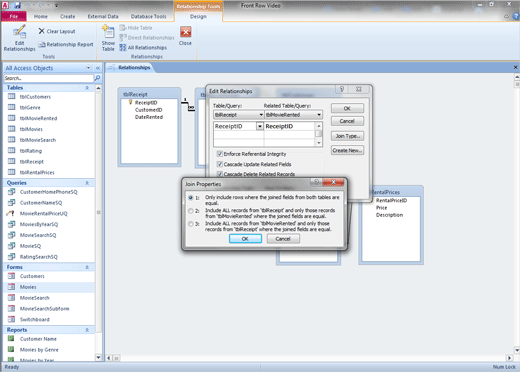
Task: Click the Hide Table command
Action: point(136,28)
